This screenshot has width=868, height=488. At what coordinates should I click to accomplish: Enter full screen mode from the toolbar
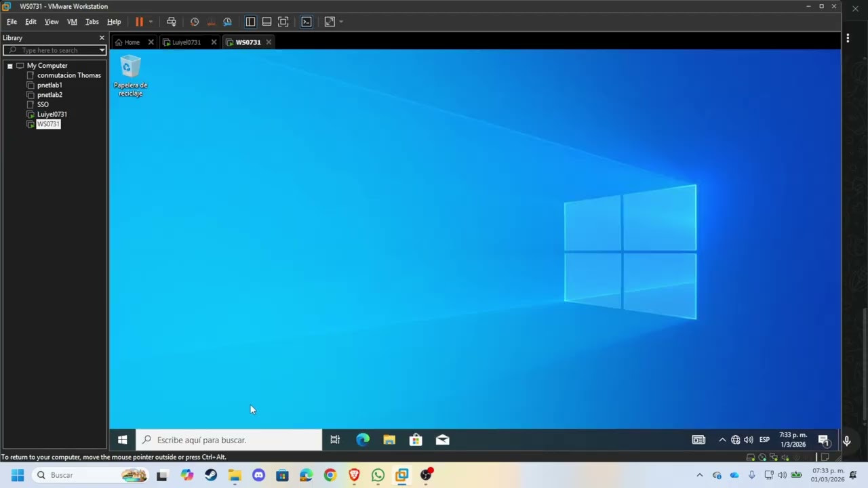283,22
